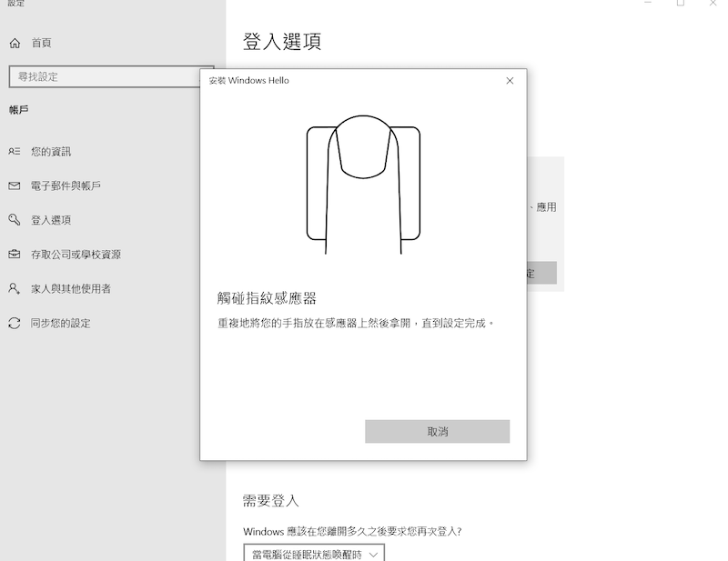728x561 pixels.
Task: Open 同步您的設定 settings page
Action: [61, 323]
